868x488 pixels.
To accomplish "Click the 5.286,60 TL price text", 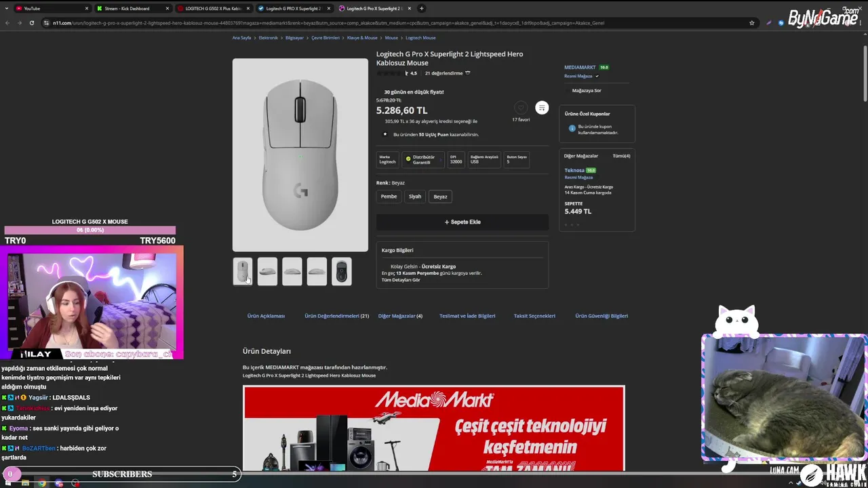I will click(402, 110).
